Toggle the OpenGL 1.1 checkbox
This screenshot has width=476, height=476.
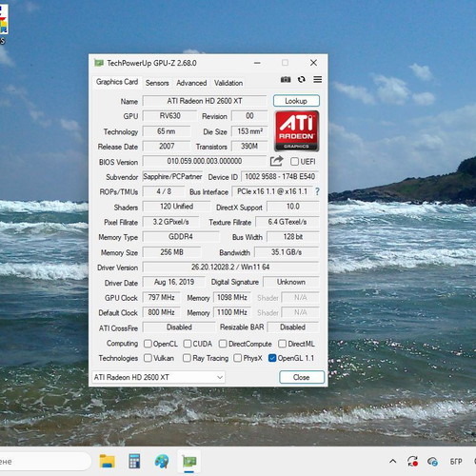click(x=272, y=358)
